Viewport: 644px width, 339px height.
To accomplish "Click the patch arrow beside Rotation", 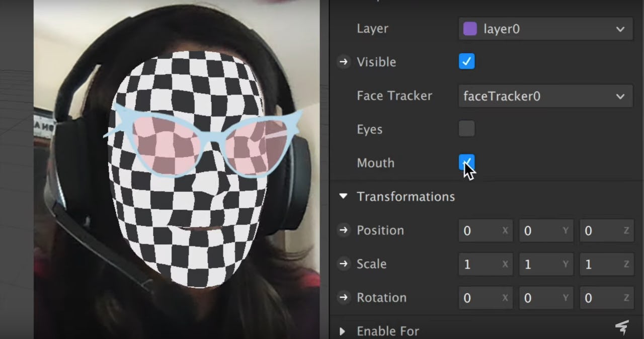I will click(344, 297).
